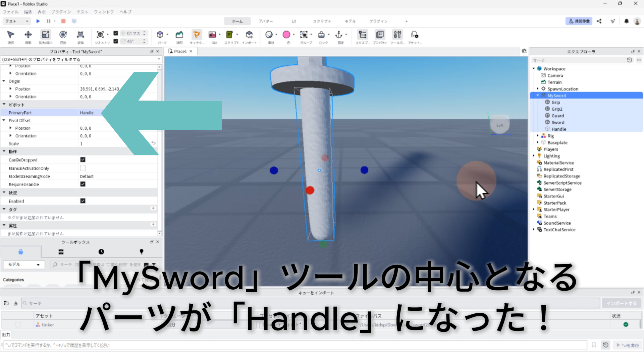This screenshot has height=362, width=644.
Task: Click the Scale (拡大/縮小) tool
Action: click(45, 35)
